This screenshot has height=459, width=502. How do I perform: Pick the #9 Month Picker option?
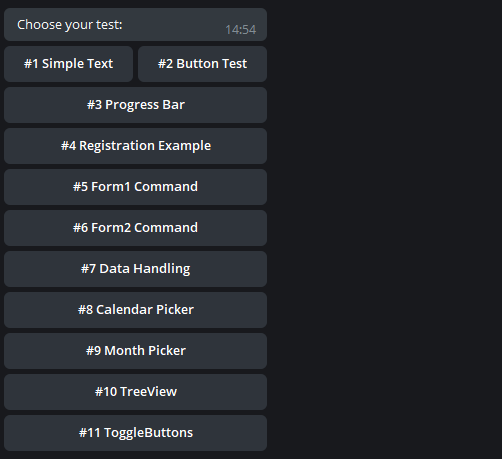tap(135, 351)
